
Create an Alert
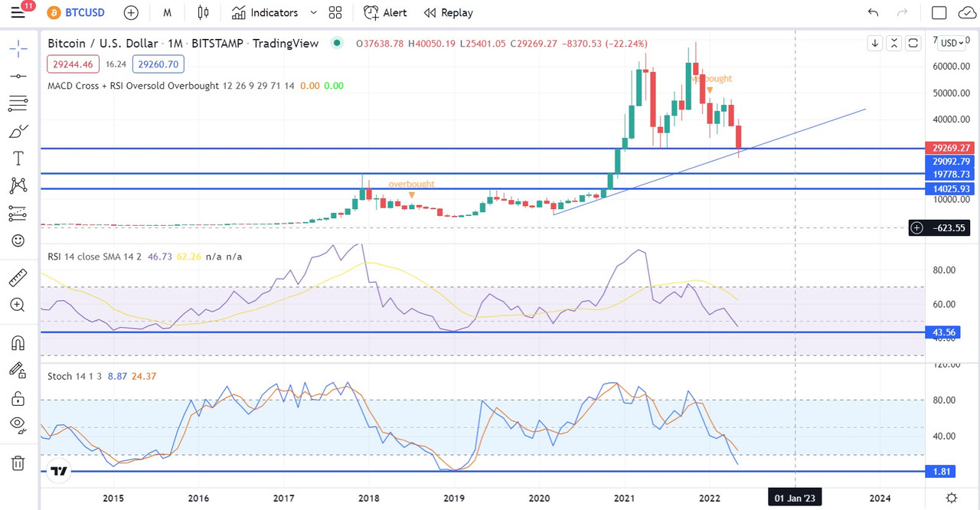385,12
